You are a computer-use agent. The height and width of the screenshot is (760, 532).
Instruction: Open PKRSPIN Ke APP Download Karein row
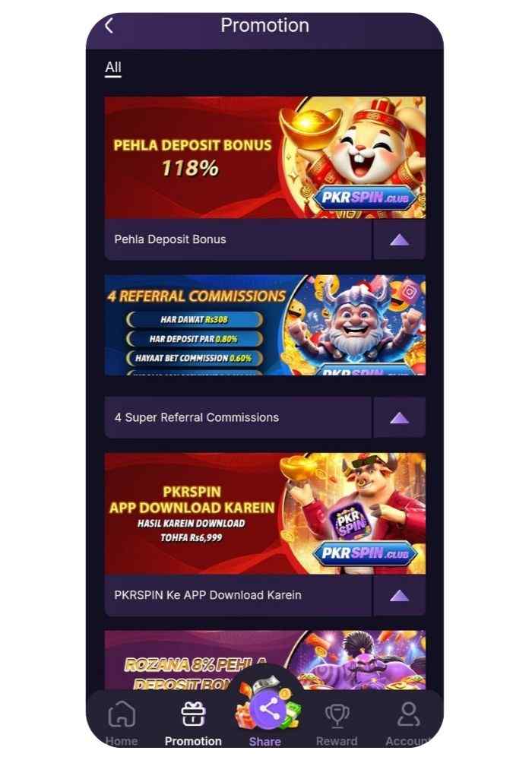pos(238,596)
